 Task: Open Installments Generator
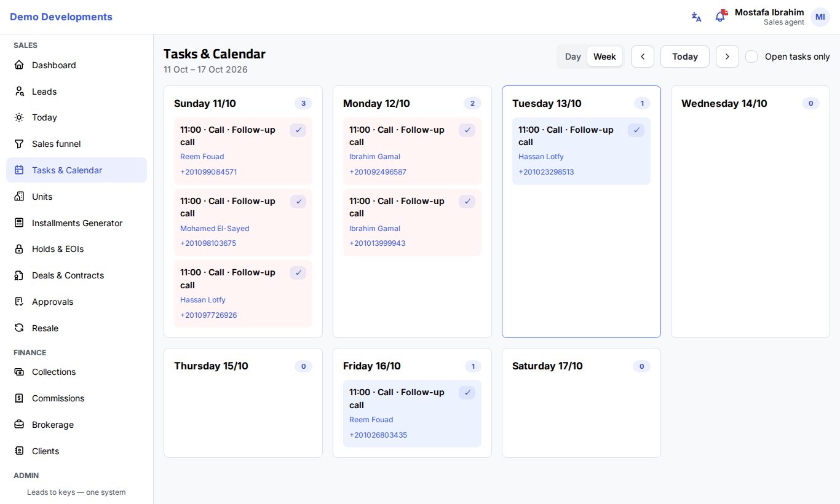(76, 223)
